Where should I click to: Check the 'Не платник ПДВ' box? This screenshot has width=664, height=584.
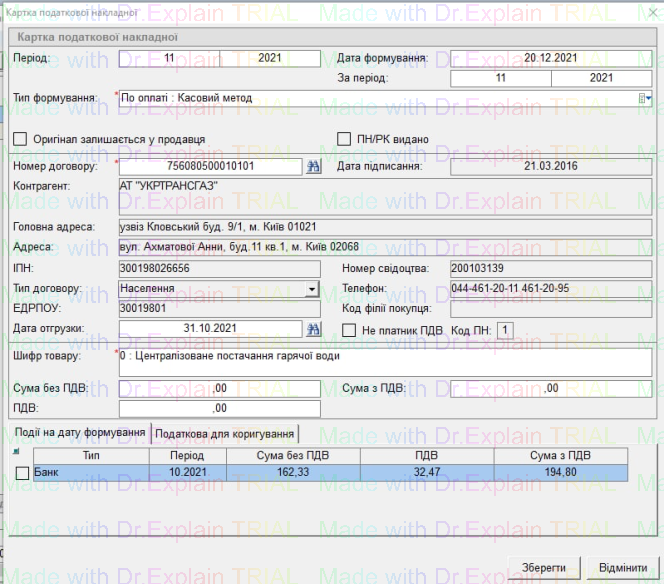pyautogui.click(x=350, y=329)
